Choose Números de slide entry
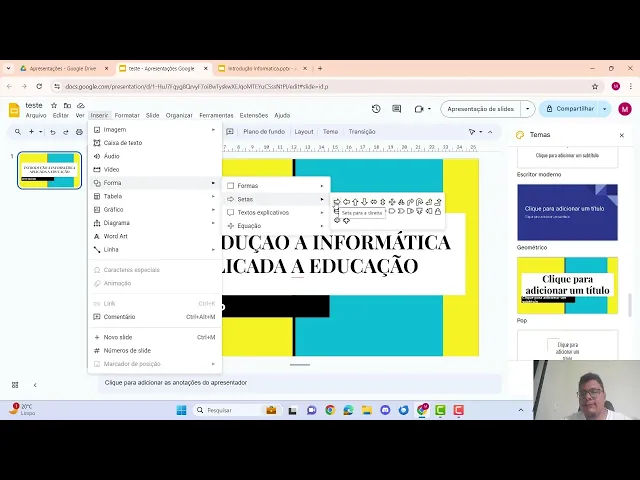 [155, 351]
